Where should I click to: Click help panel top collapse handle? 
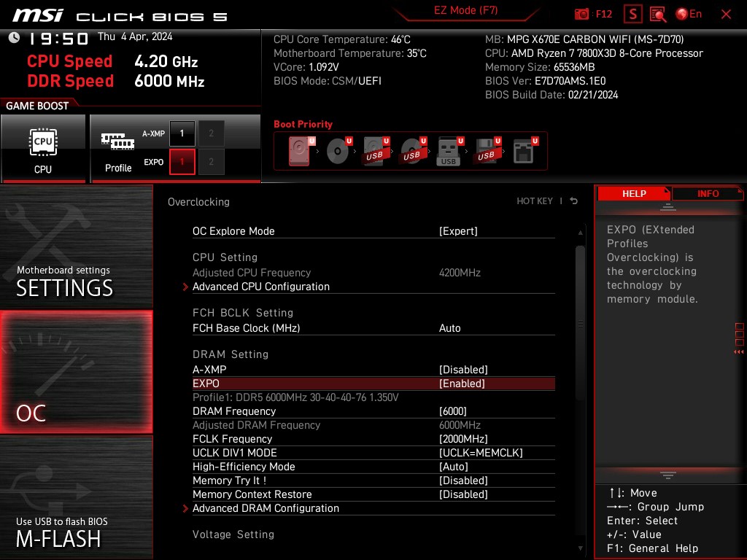click(668, 206)
